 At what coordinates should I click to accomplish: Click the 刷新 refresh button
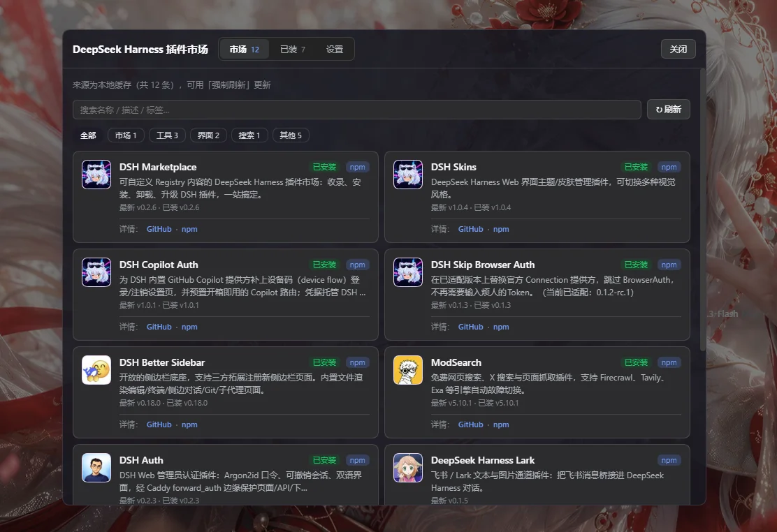[669, 110]
